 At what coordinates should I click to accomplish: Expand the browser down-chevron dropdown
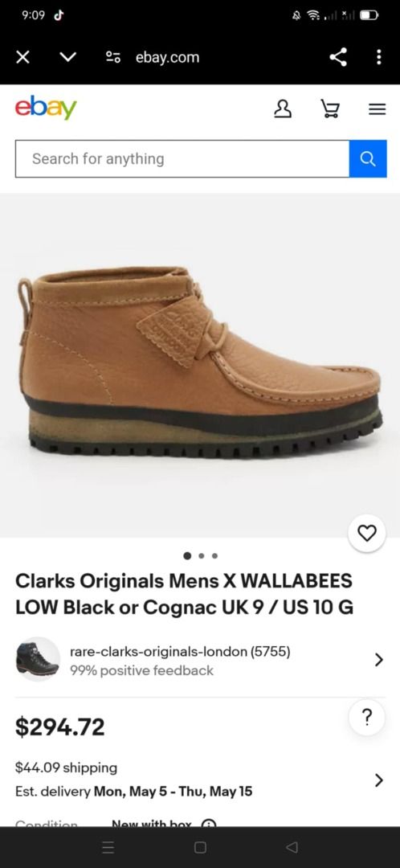click(x=67, y=57)
